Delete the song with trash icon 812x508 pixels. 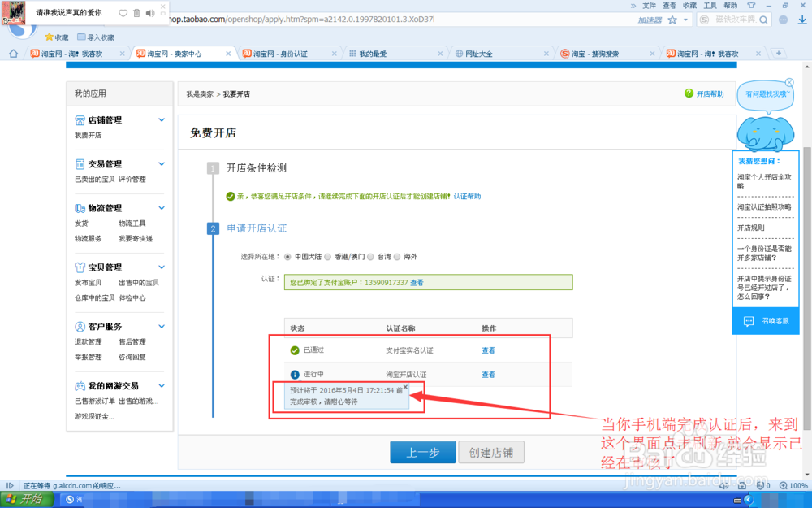point(136,13)
